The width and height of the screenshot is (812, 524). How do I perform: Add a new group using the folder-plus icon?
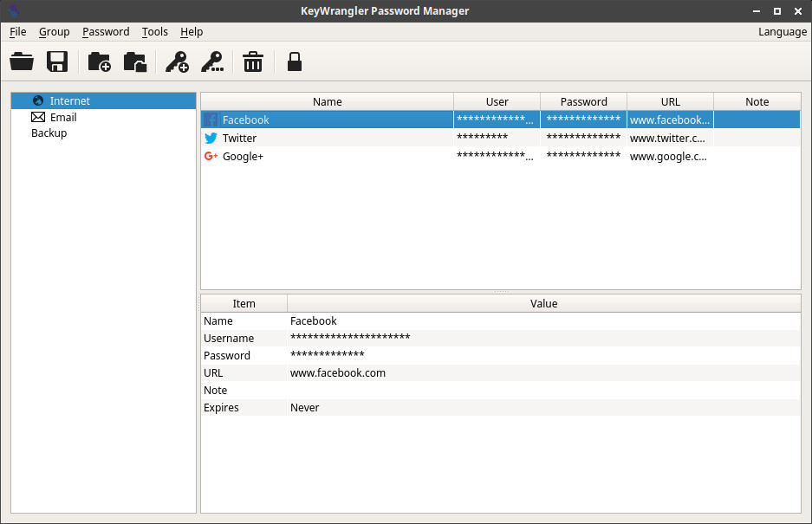pyautogui.click(x=99, y=61)
